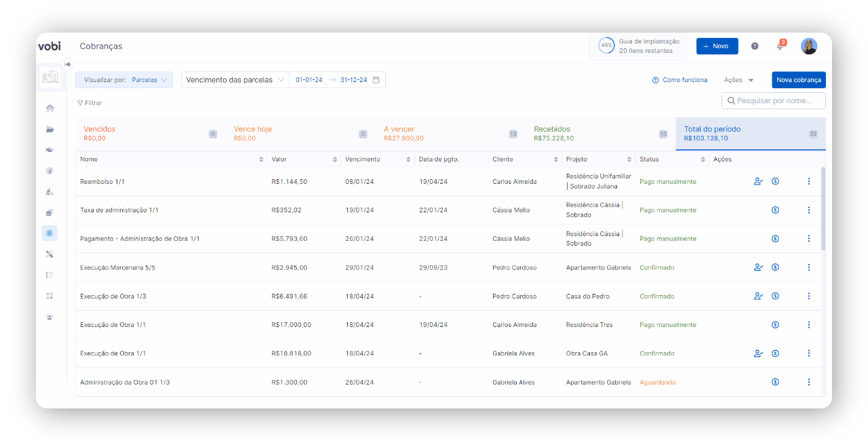Open three-dot menu for Pagamento - Administração de Obra
This screenshot has height=441, width=868.
tap(809, 239)
